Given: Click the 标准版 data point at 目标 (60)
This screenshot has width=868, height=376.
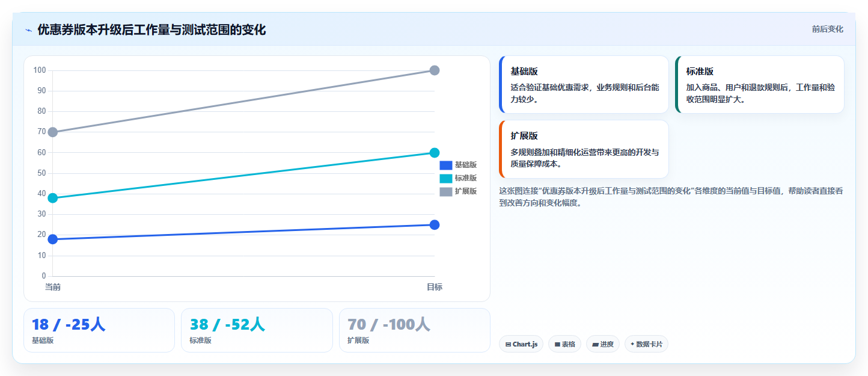Looking at the screenshot, I should pyautogui.click(x=435, y=153).
